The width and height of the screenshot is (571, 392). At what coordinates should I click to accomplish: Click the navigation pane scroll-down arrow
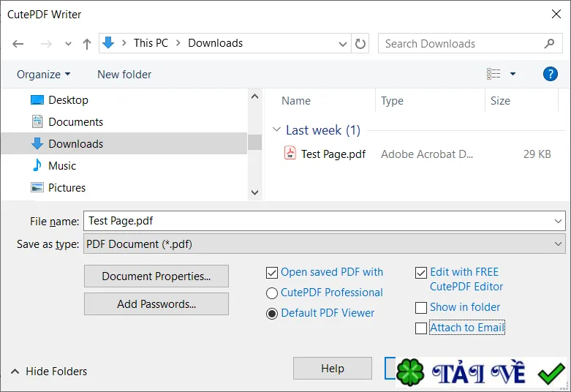[x=255, y=192]
